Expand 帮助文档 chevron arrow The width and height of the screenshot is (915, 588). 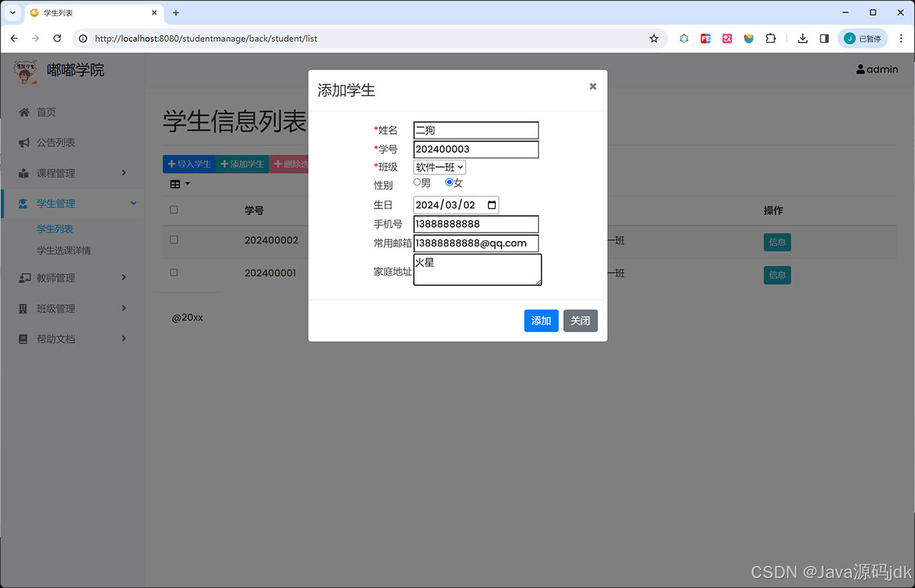(x=124, y=338)
